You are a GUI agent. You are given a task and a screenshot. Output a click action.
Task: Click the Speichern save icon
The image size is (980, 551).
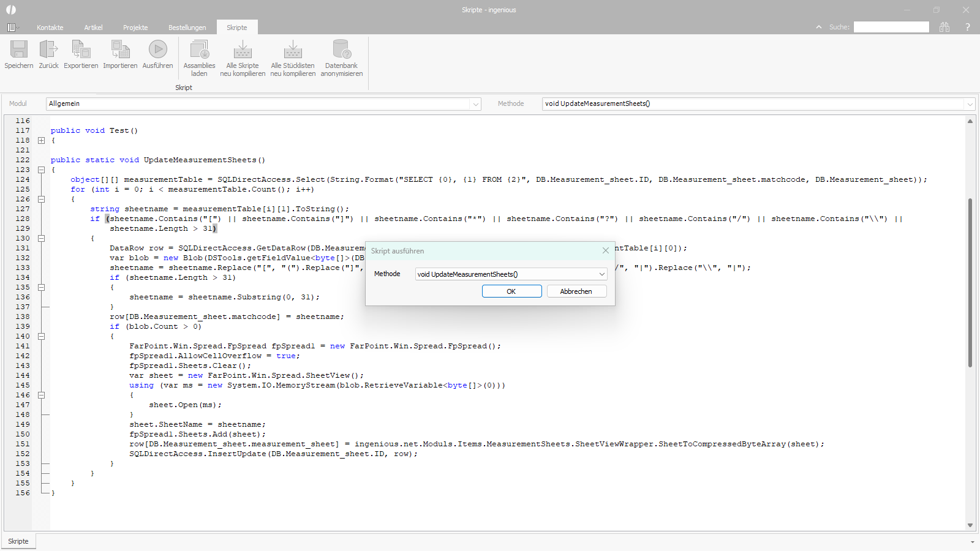[x=19, y=50]
